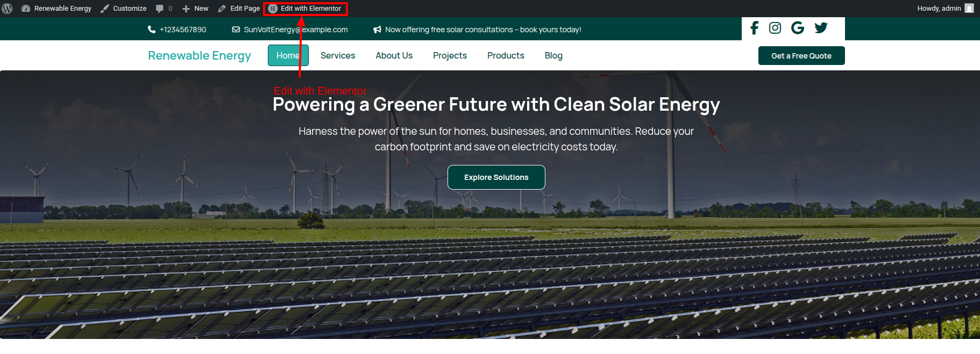Open Facebook social icon link

[755, 28]
